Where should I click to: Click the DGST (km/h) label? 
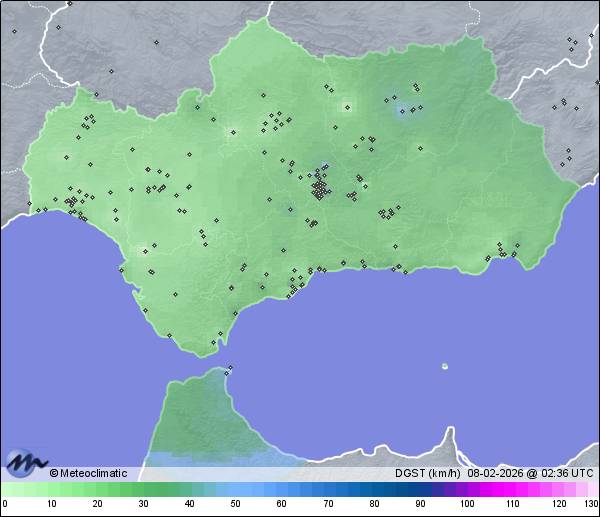pos(428,473)
